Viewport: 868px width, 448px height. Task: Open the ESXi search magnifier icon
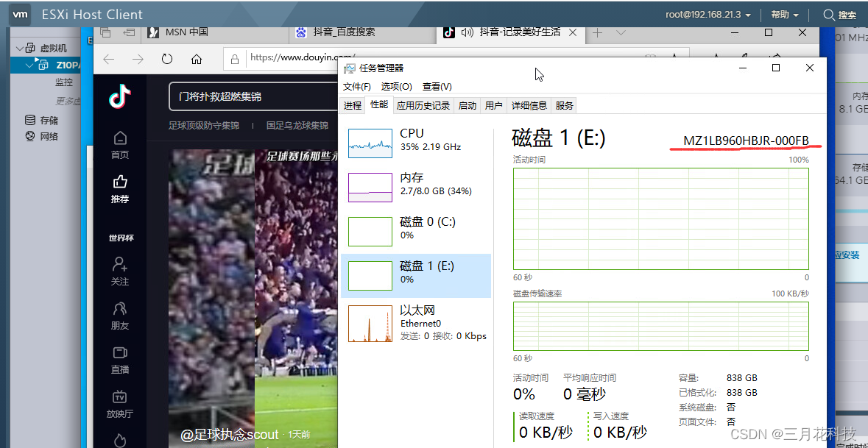(x=829, y=15)
